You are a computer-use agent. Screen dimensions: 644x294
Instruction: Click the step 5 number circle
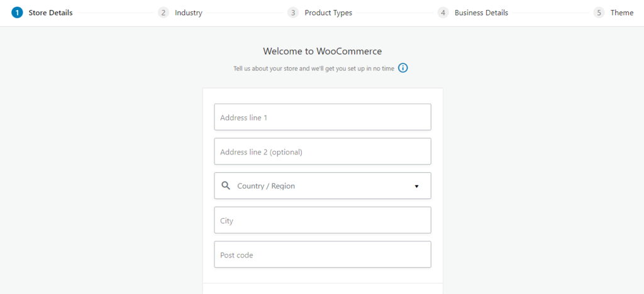click(599, 13)
